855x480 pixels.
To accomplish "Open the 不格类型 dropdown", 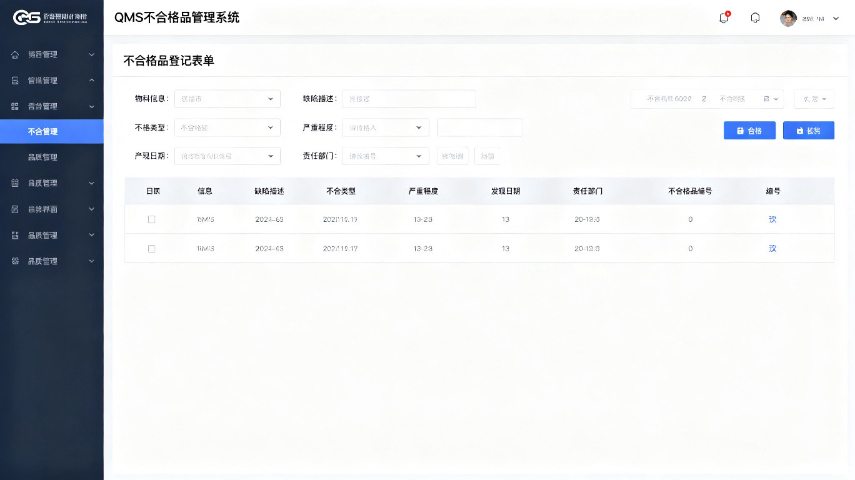I will tap(227, 128).
